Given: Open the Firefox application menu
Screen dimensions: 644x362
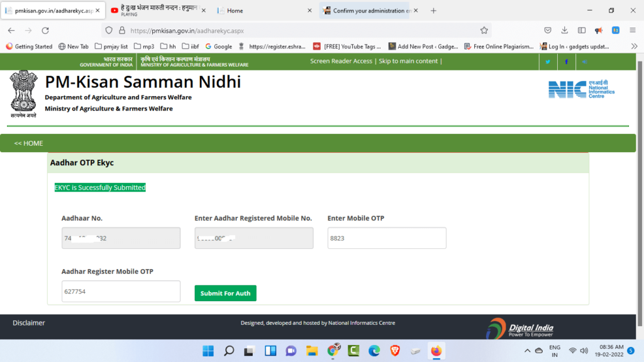Looking at the screenshot, I should pos(633,30).
